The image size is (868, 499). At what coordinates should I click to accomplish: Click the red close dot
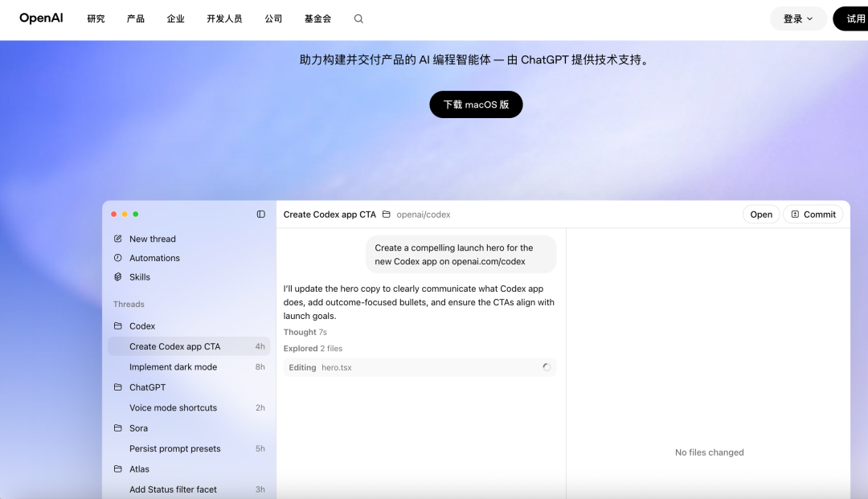pyautogui.click(x=114, y=214)
